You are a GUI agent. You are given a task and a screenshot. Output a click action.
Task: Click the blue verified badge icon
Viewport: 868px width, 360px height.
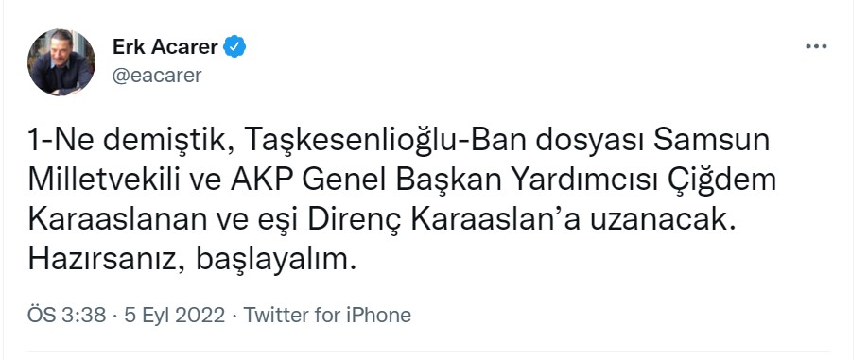tap(234, 47)
